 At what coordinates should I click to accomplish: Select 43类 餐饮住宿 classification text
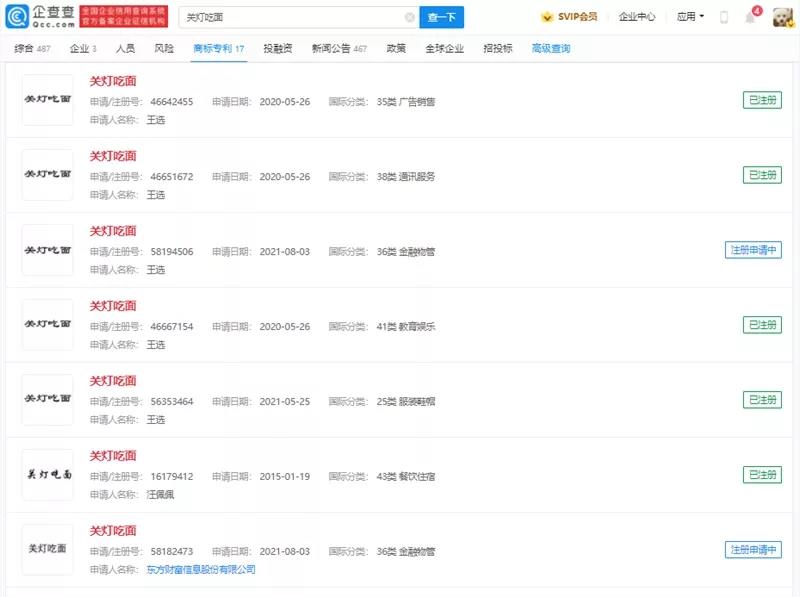[406, 477]
